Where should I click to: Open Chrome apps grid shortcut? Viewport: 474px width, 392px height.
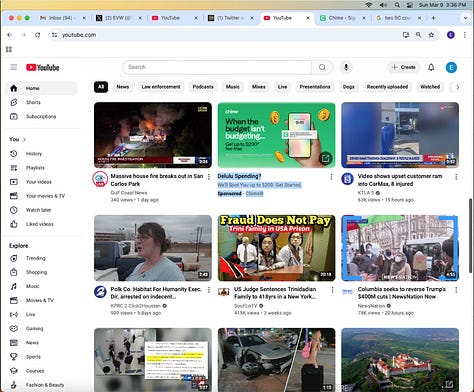9,49
